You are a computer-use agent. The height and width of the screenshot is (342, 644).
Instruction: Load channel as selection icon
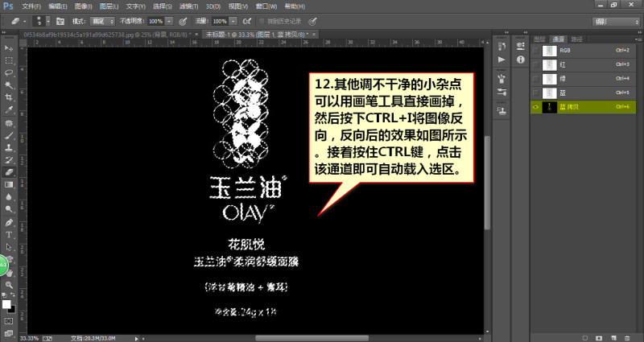(x=585, y=338)
